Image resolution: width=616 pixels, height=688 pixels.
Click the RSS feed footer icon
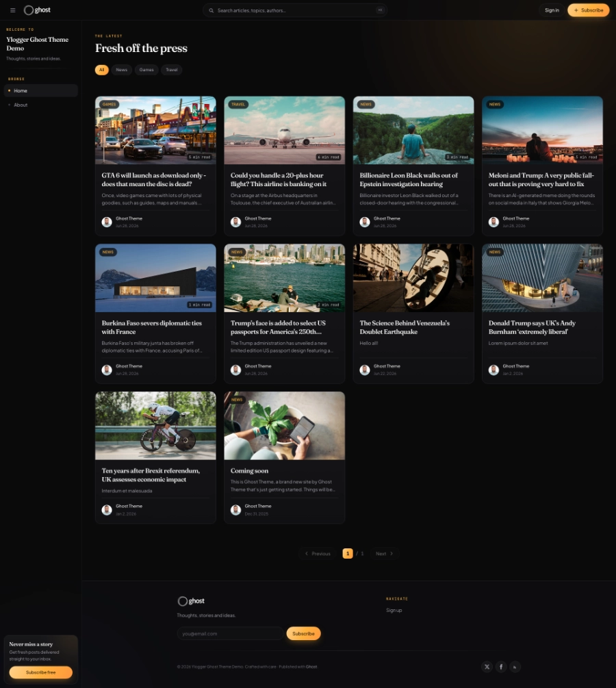515,667
